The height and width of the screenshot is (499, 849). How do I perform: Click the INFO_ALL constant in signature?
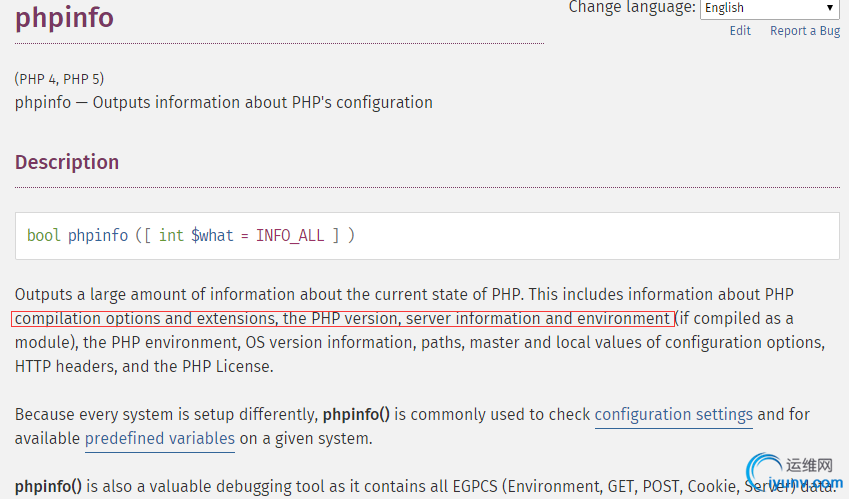pos(290,236)
